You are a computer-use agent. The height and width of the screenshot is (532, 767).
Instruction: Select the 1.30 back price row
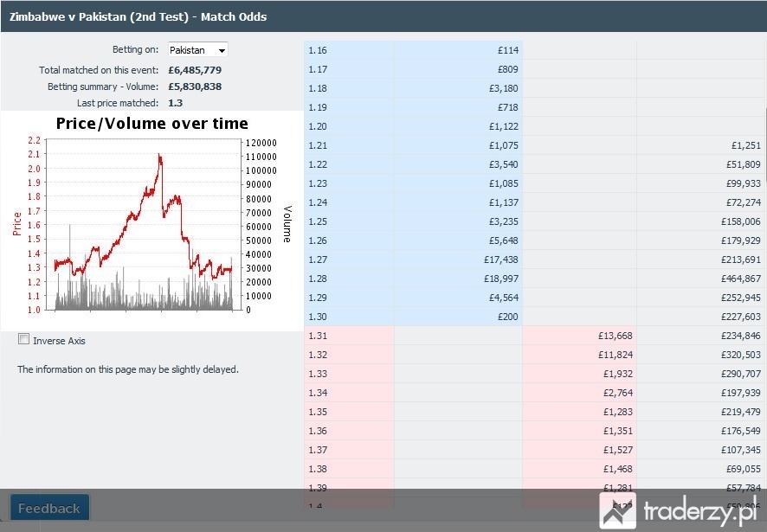[x=413, y=317]
